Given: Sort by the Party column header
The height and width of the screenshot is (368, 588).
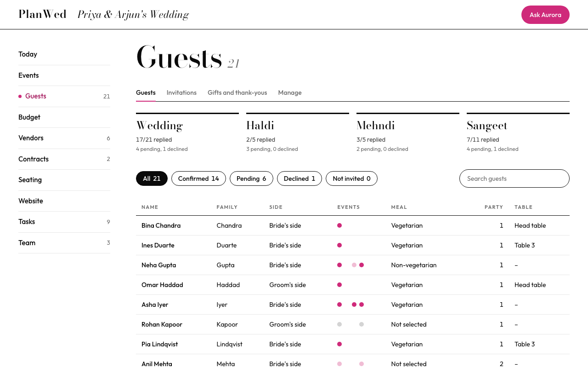Looking at the screenshot, I should tap(494, 207).
